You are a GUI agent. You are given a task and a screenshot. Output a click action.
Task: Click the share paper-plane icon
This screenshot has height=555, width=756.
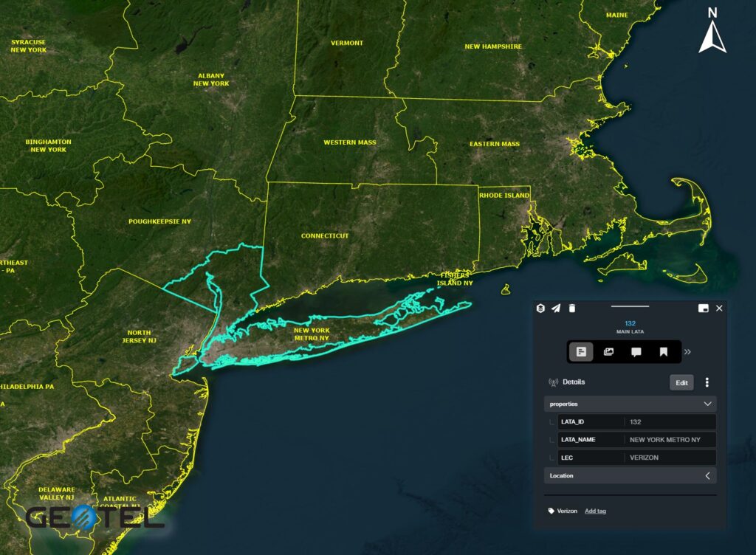pos(557,307)
